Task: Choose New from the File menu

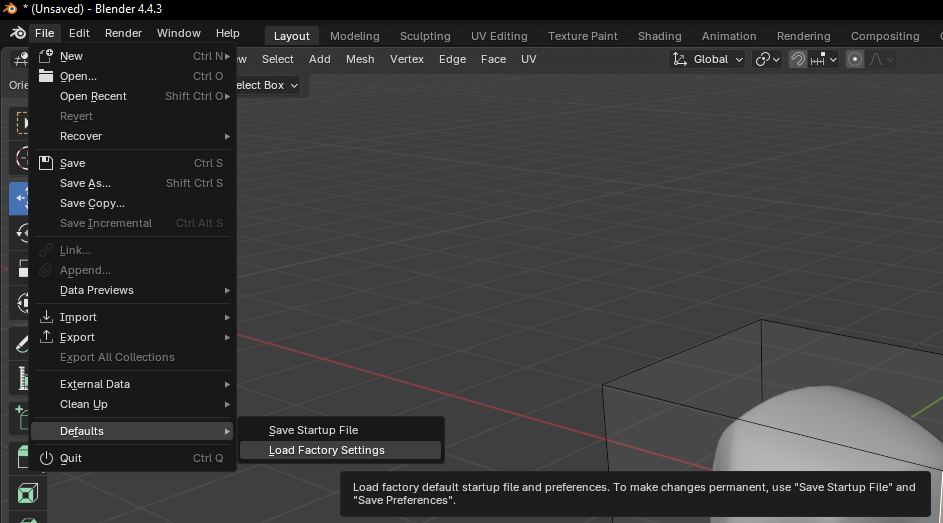Action: point(132,56)
